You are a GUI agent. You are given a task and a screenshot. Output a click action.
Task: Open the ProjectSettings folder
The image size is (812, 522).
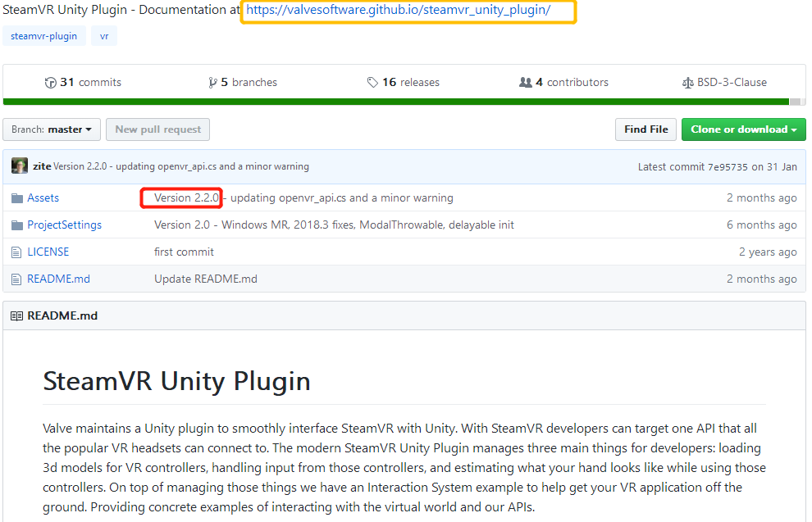[x=64, y=225]
